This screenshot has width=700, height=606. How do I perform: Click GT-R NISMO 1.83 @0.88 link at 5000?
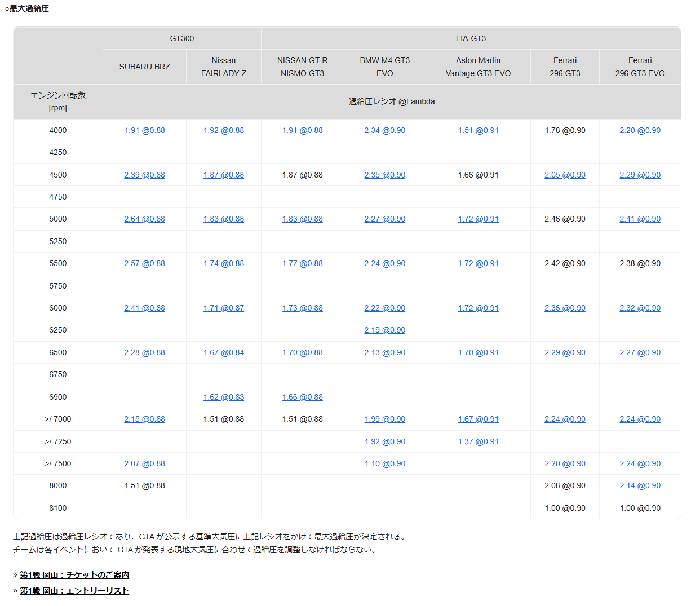click(x=303, y=219)
